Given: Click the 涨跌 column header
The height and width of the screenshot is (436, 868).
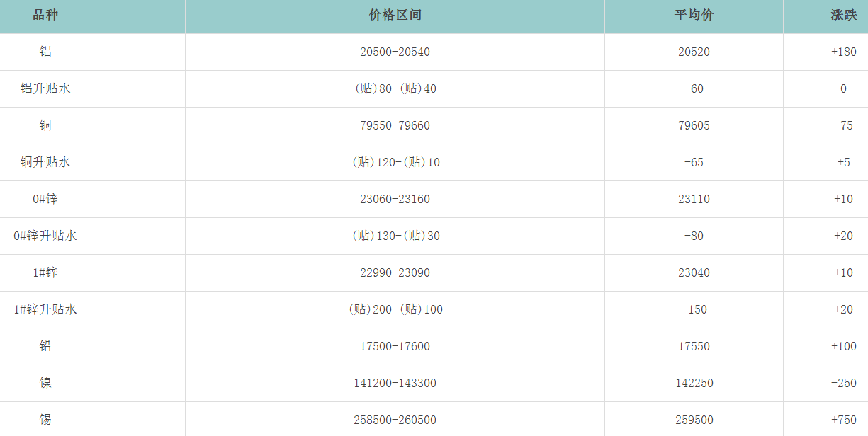Looking at the screenshot, I should [843, 16].
